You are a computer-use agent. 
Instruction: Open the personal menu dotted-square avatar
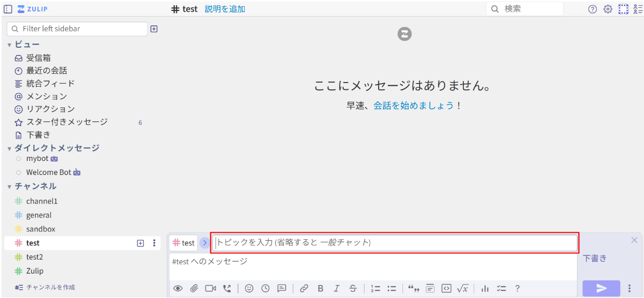coord(623,9)
